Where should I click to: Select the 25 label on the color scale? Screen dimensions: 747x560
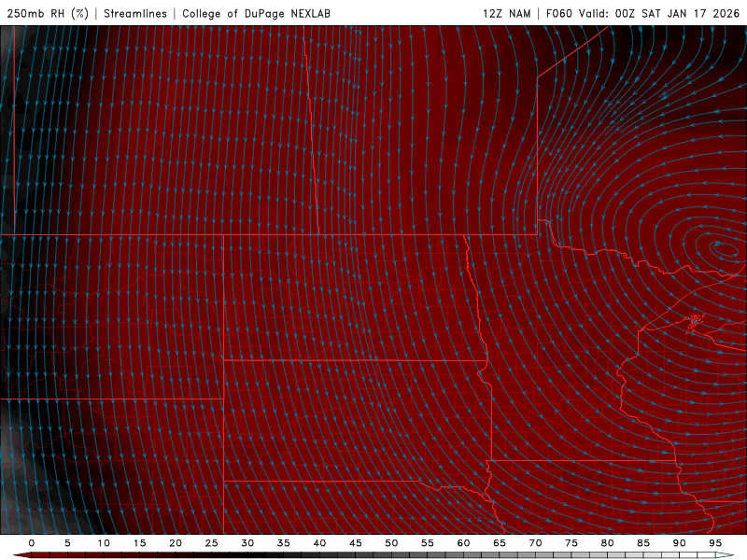click(x=212, y=543)
